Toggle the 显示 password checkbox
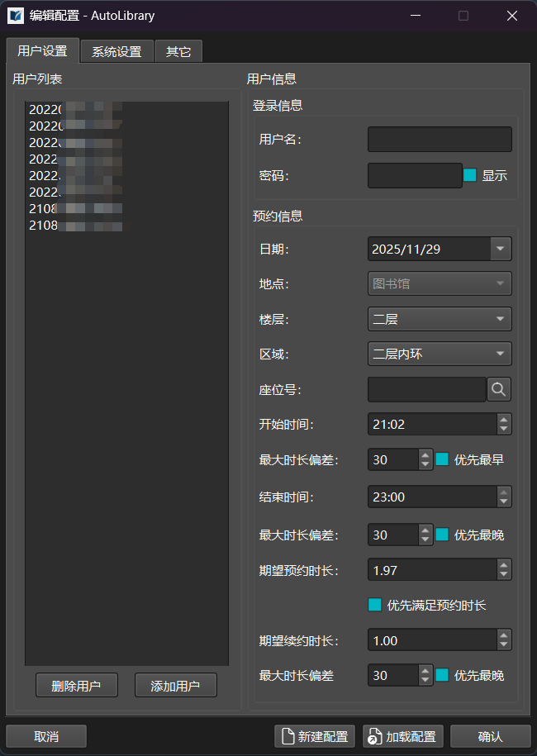This screenshot has height=756, width=537. (470, 175)
